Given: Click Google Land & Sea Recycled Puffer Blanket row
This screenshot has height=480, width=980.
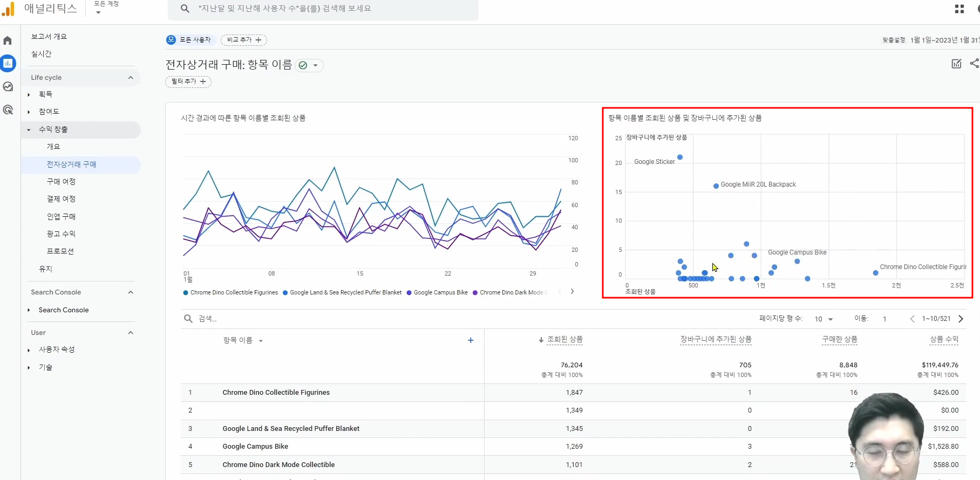Looking at the screenshot, I should [573, 429].
